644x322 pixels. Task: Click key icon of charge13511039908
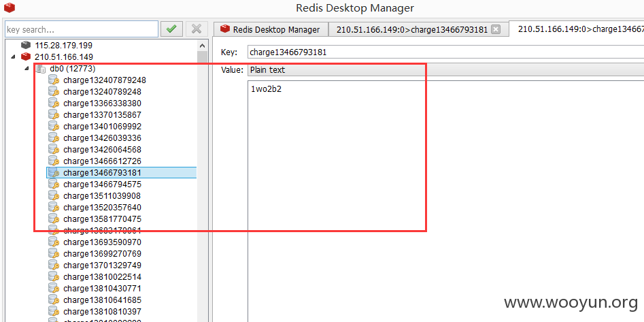click(54, 195)
